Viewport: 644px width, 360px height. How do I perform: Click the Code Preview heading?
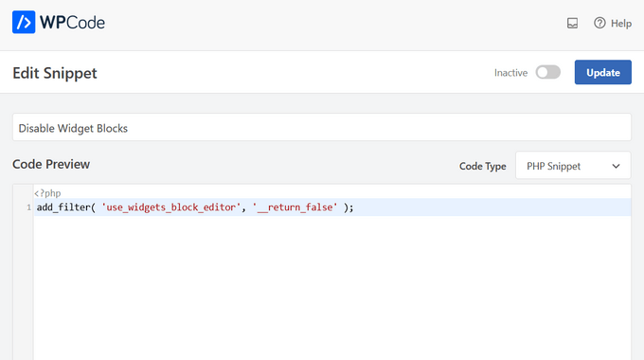[x=51, y=164]
